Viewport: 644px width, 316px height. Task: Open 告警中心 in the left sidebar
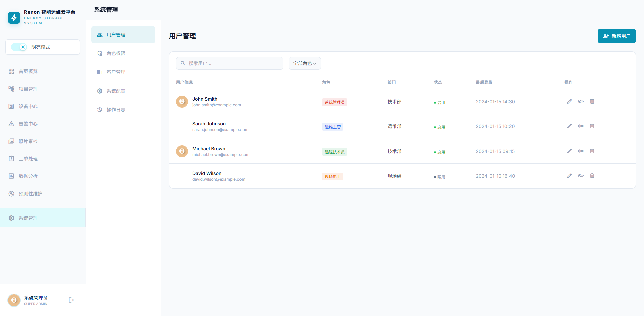click(28, 124)
